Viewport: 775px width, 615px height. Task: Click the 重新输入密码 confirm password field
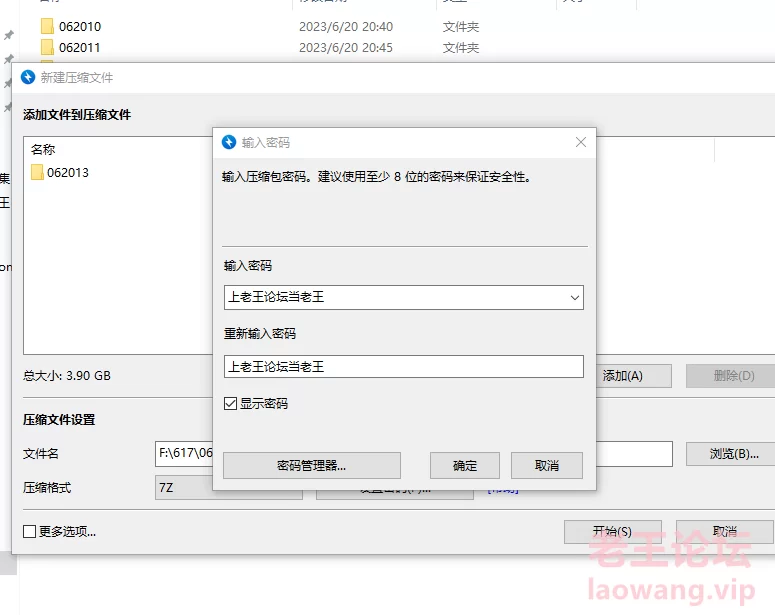(403, 366)
